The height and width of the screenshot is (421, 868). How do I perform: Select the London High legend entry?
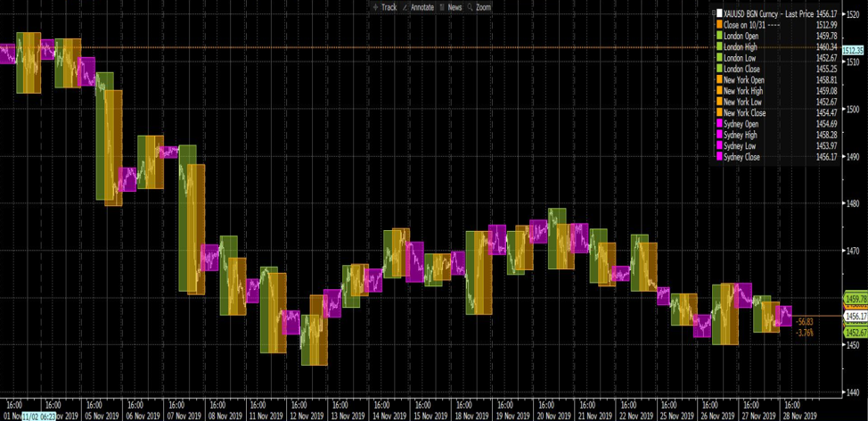741,46
